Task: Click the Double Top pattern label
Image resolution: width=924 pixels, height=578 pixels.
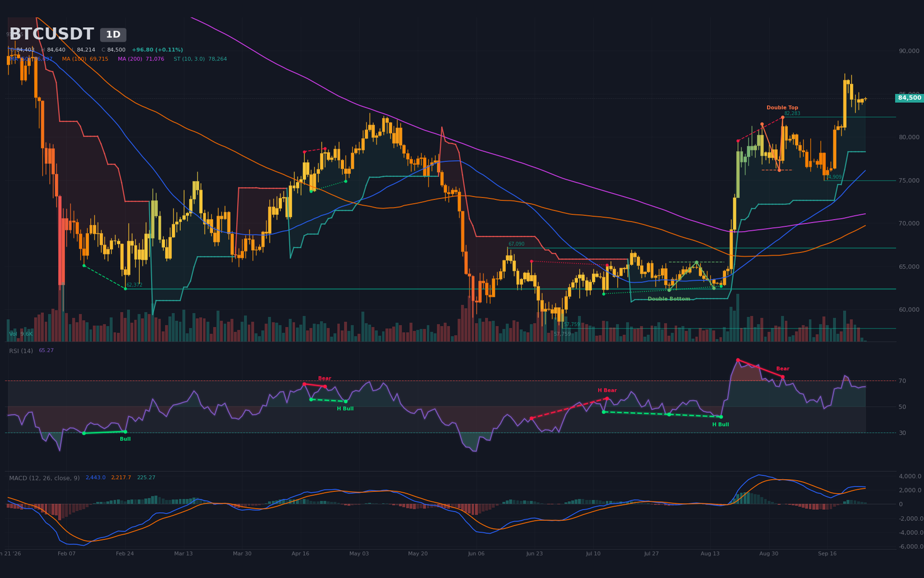Action: tap(782, 108)
